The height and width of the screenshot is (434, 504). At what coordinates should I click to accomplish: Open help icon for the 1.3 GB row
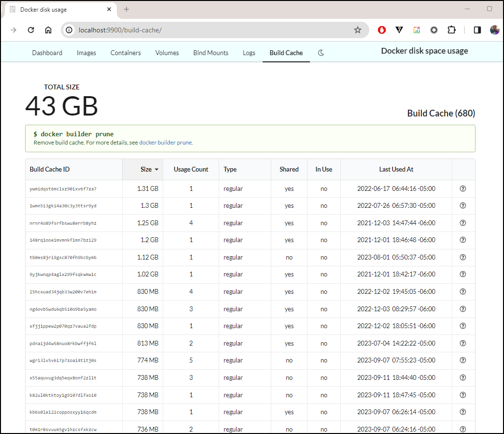[x=463, y=205]
